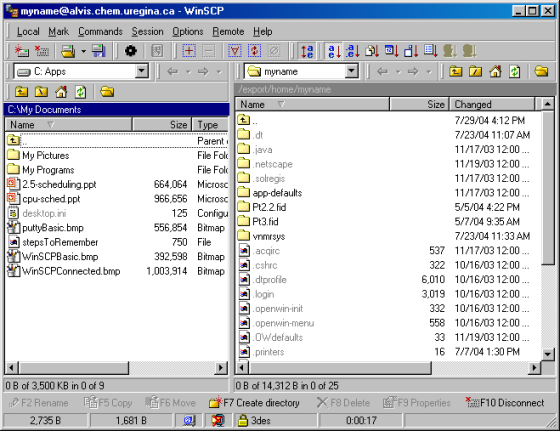Click the Invert Selection toolbar icon
The width and height of the screenshot is (560, 431).
(254, 51)
